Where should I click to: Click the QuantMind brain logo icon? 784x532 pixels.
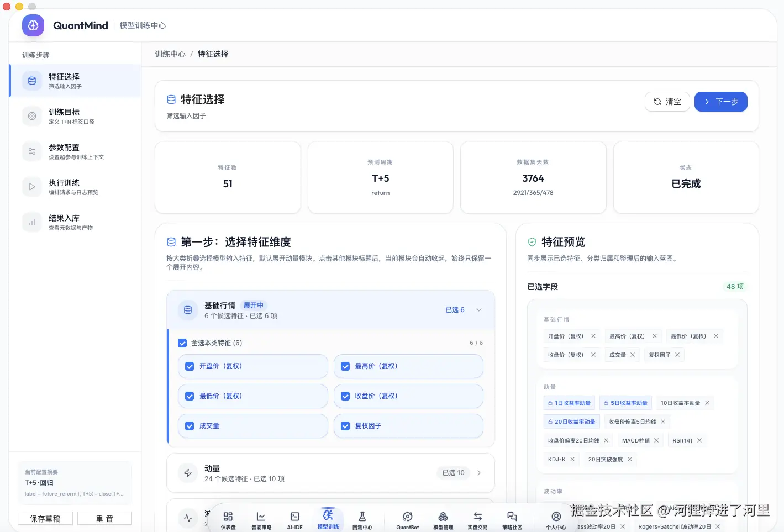tap(33, 25)
